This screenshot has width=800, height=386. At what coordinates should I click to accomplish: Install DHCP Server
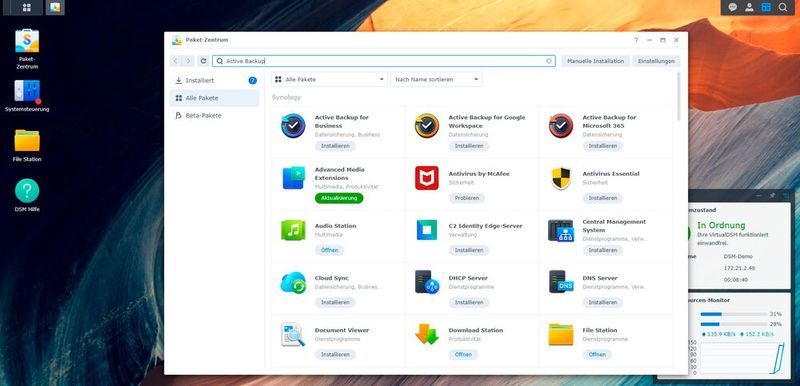pos(469,302)
